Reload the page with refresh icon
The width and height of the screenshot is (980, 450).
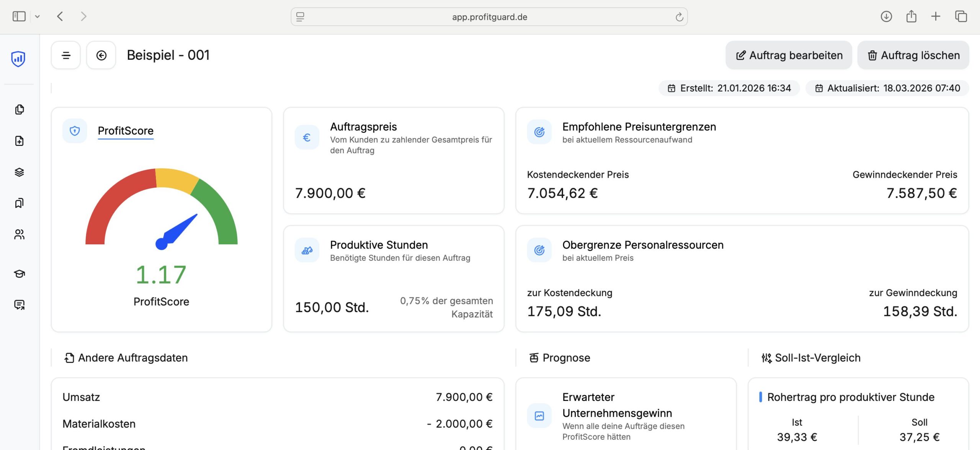click(x=679, y=17)
